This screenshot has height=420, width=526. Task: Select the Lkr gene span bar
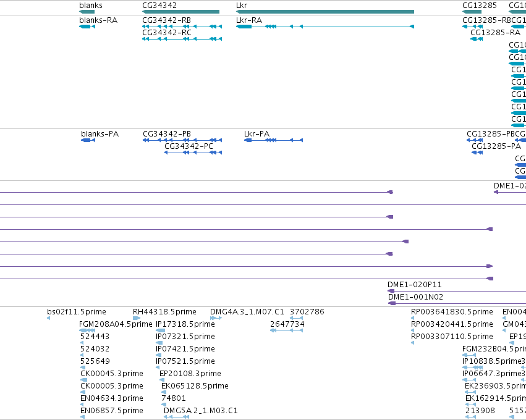(x=325, y=12)
